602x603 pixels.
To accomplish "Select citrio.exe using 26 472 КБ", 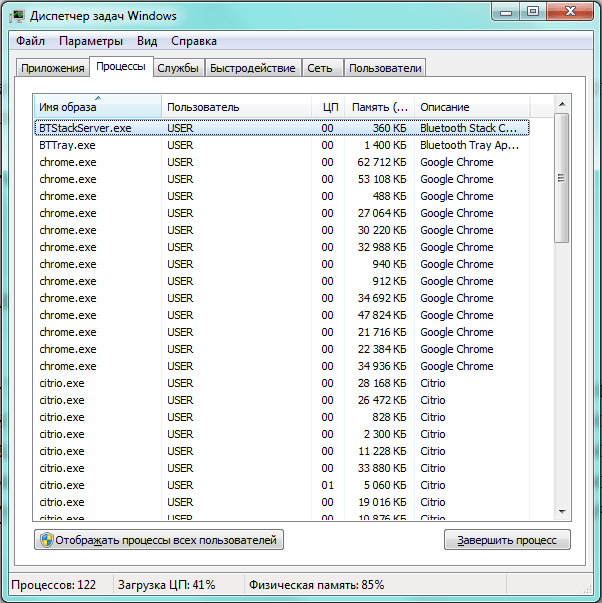I will pyautogui.click(x=282, y=400).
